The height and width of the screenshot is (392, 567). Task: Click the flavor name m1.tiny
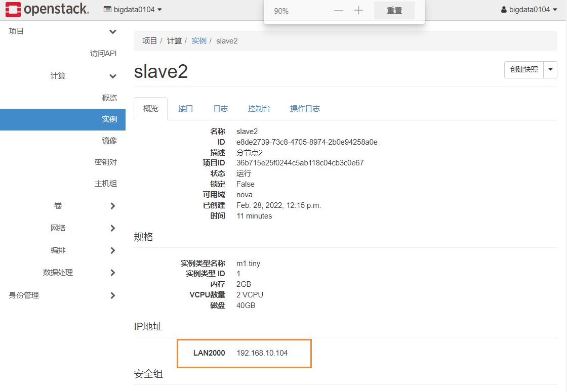tap(248, 264)
